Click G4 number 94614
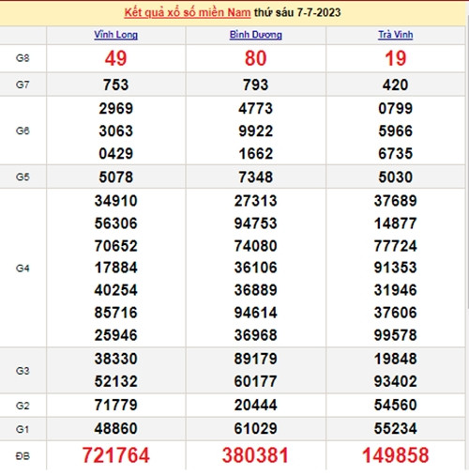Viewport: 469px width, 476px height. (256, 313)
